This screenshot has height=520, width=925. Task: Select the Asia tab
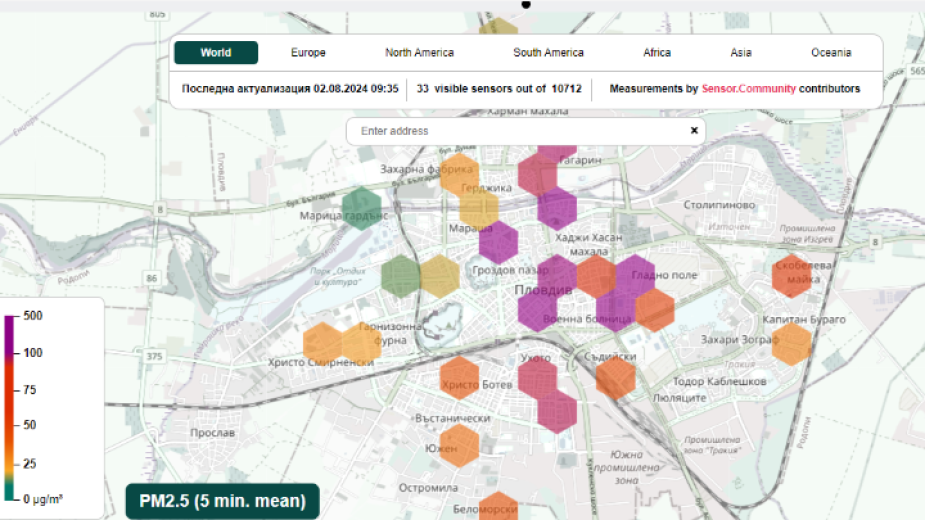point(741,53)
